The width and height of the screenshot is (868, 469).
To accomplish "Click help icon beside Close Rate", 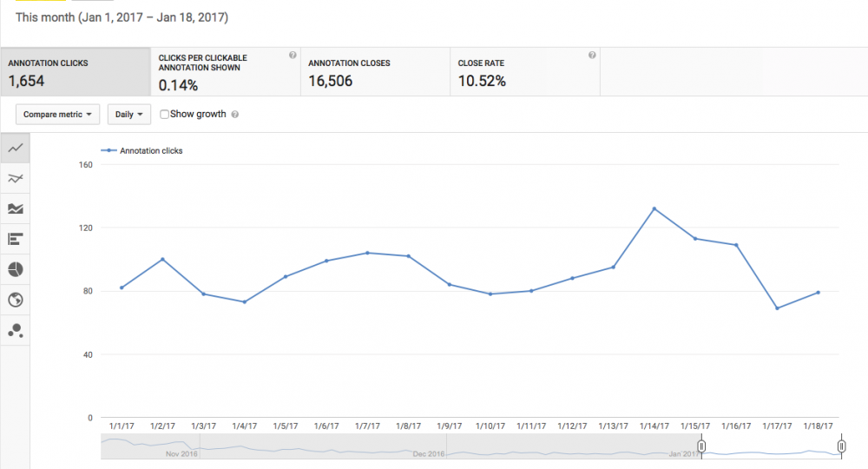I will pos(592,55).
